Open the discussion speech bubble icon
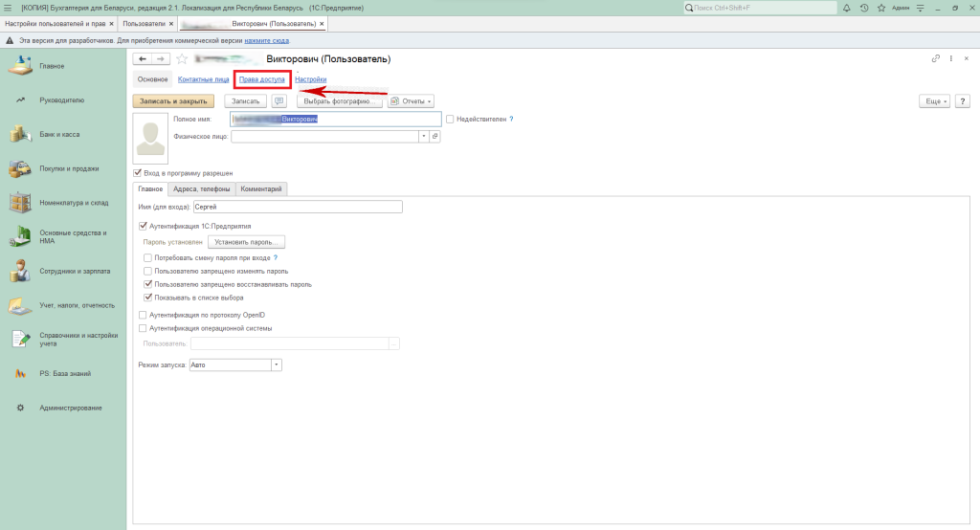 pyautogui.click(x=279, y=100)
